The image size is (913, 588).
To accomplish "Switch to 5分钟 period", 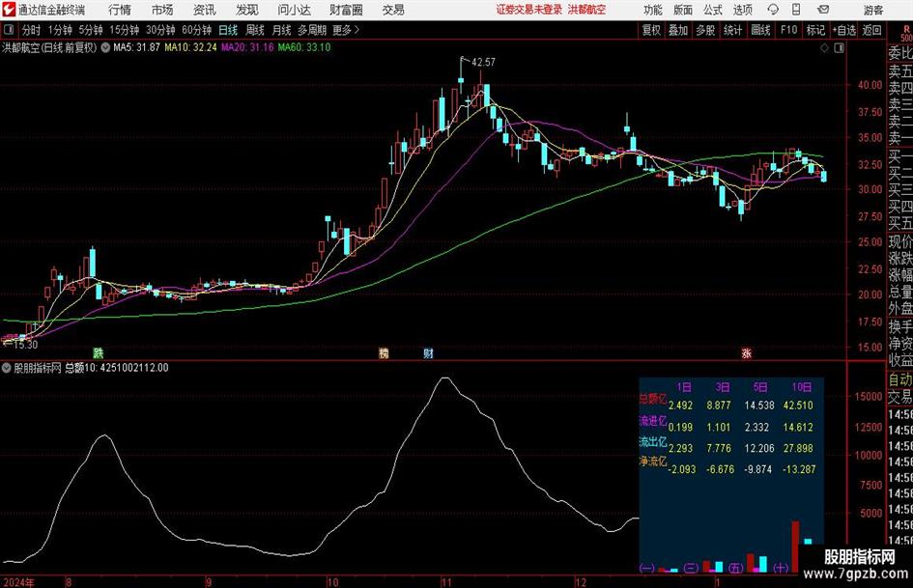I will [91, 30].
